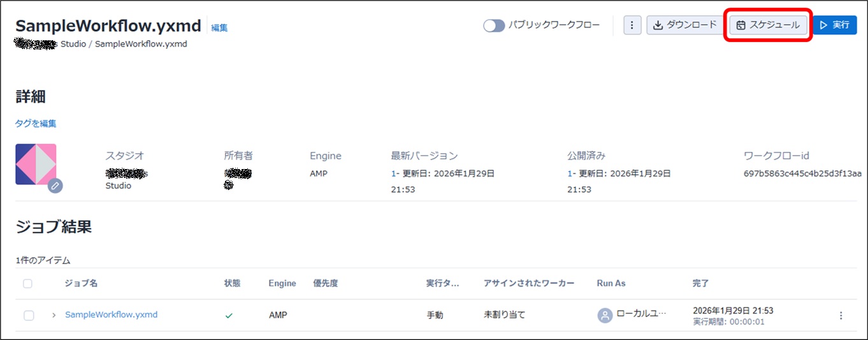
Task: Click the three-dot more options button near Download
Action: pyautogui.click(x=632, y=26)
